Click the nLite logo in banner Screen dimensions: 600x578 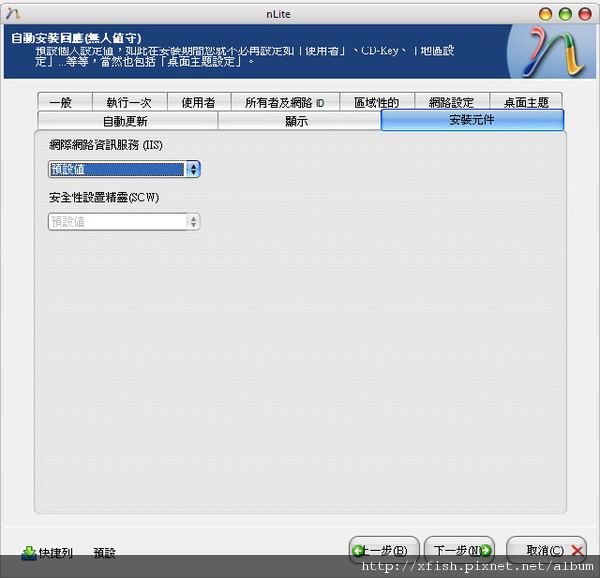tap(553, 52)
